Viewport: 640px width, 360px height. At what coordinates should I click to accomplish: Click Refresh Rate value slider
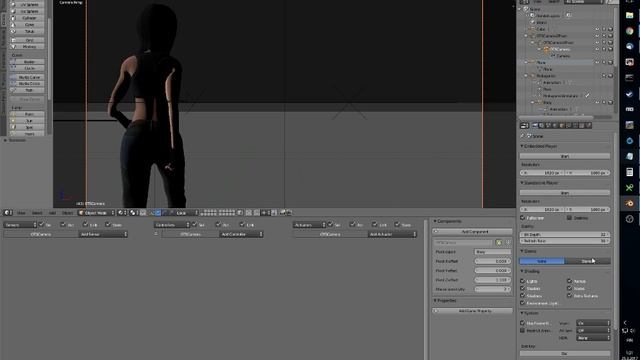coord(565,241)
